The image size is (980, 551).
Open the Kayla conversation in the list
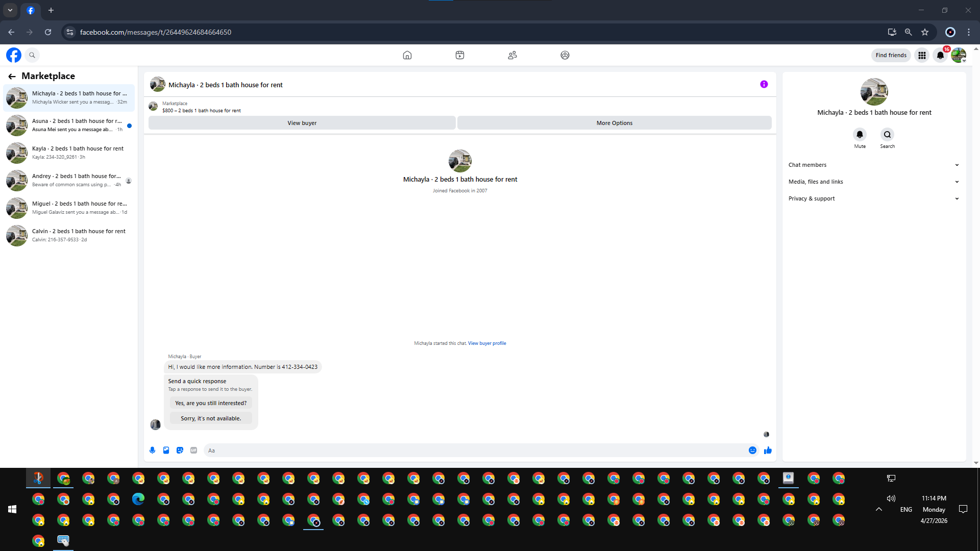tap(69, 153)
